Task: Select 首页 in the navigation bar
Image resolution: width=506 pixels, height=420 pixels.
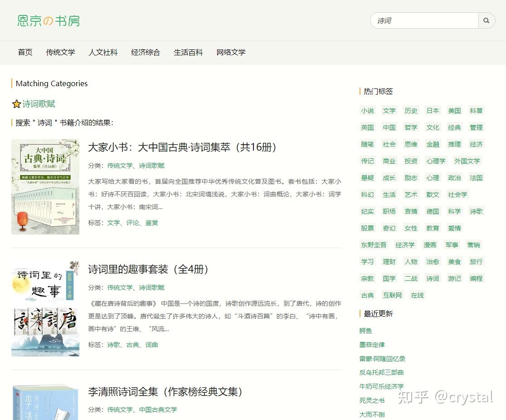Action: point(25,52)
